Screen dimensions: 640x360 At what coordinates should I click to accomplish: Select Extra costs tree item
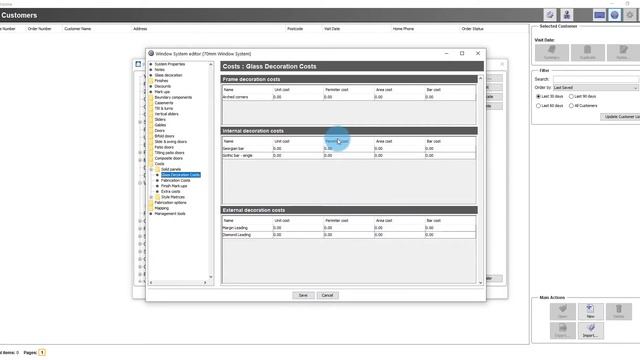pos(171,191)
